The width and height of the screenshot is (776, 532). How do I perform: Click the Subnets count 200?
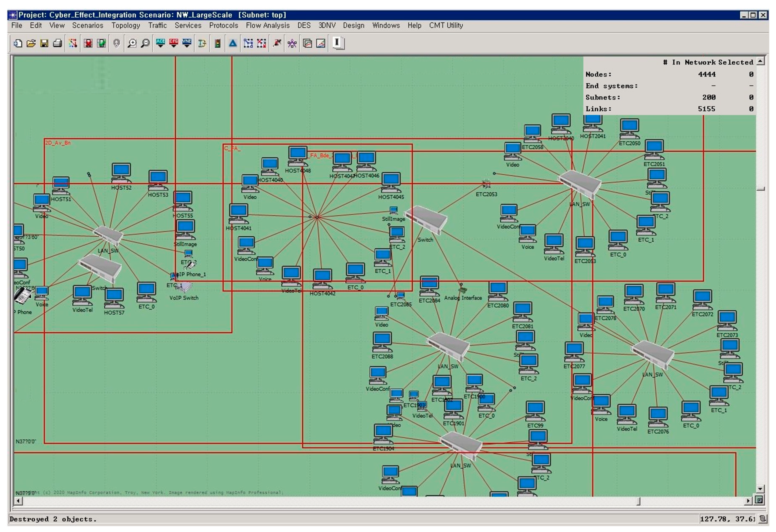tap(709, 97)
